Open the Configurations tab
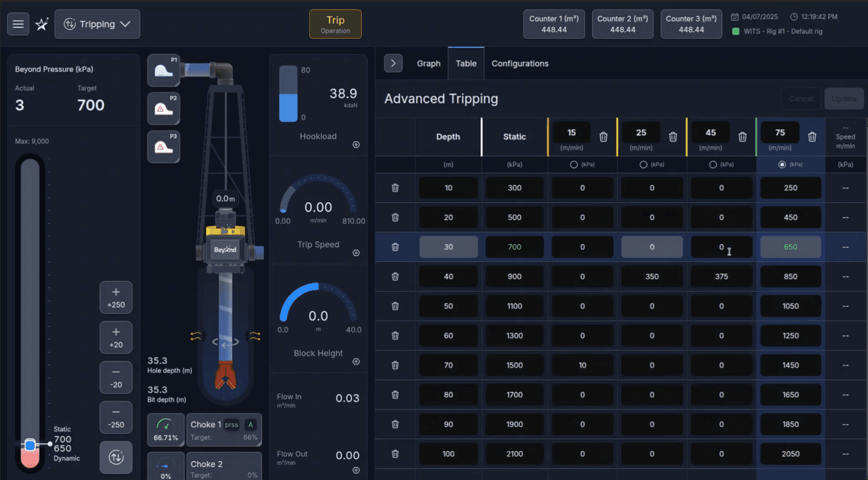868x480 pixels. pyautogui.click(x=520, y=63)
